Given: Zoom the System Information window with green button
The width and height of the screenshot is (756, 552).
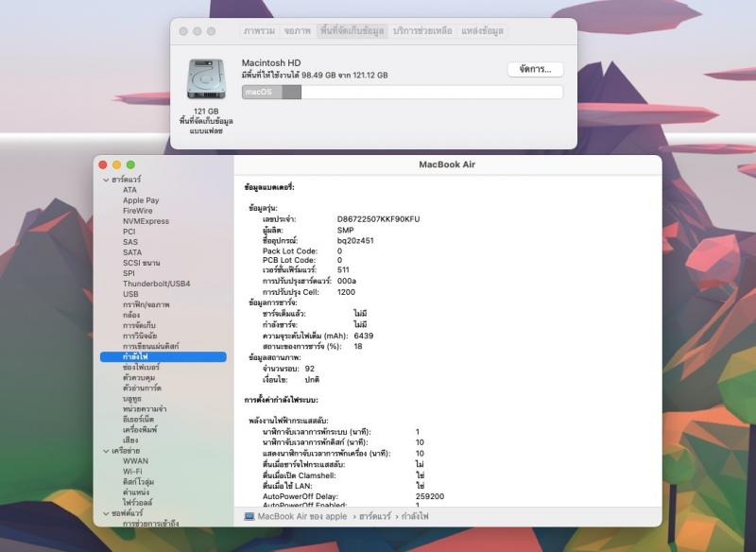Looking at the screenshot, I should coord(130,164).
